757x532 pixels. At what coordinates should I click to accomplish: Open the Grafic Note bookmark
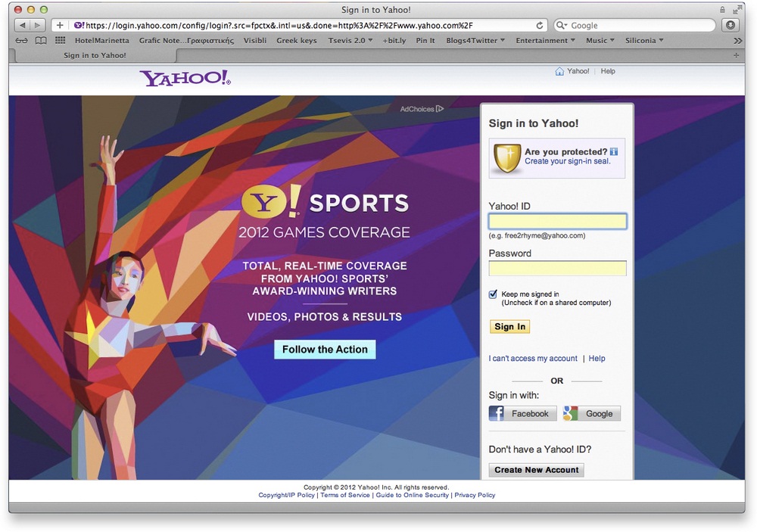(186, 41)
